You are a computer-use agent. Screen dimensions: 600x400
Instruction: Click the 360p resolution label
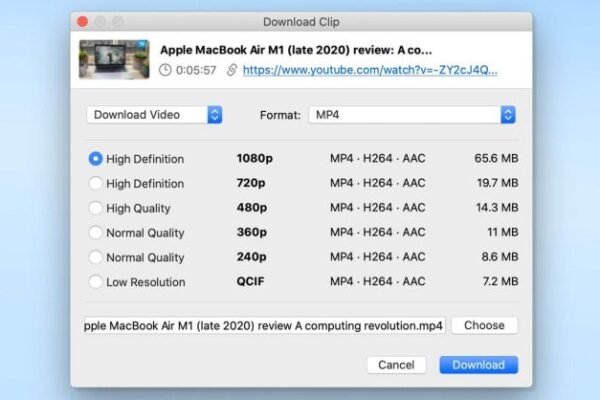coord(251,232)
